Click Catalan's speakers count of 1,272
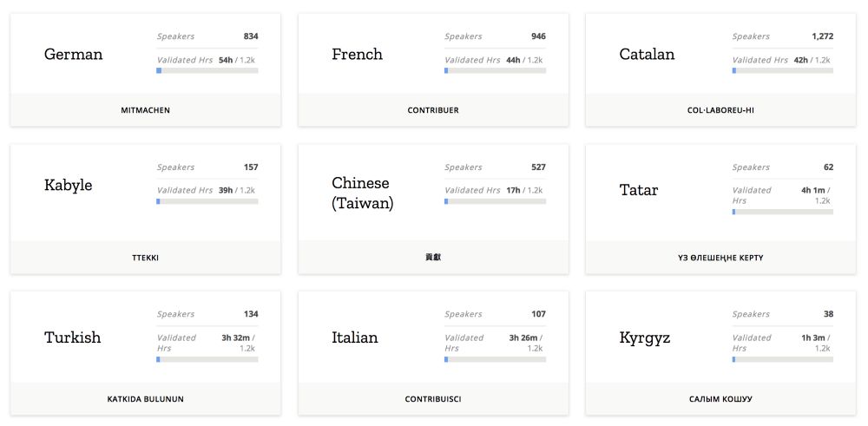868x426 pixels. (x=821, y=36)
